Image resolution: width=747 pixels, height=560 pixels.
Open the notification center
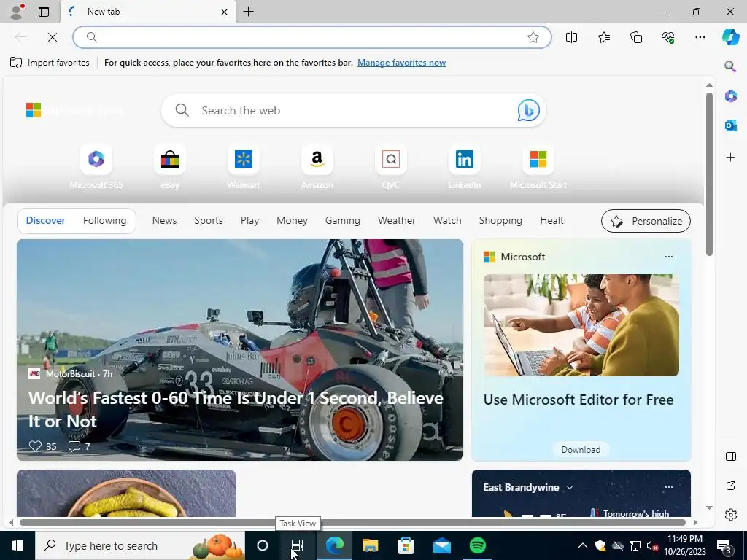tap(724, 545)
